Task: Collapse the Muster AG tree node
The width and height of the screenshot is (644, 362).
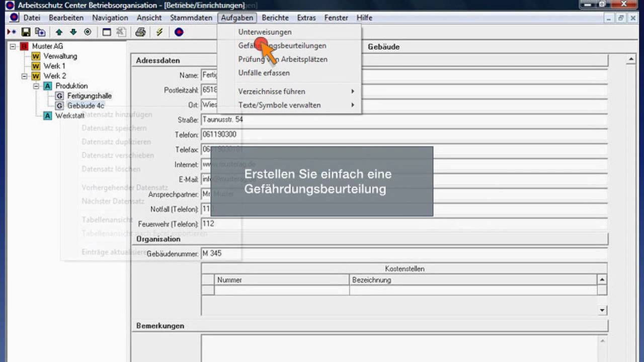Action: coord(13,46)
